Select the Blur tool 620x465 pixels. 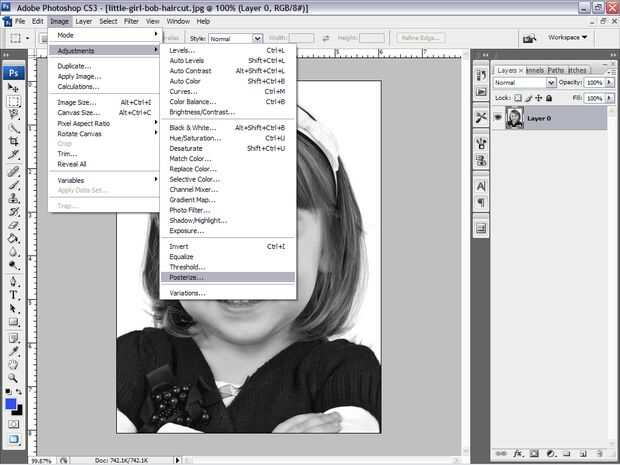[13, 252]
